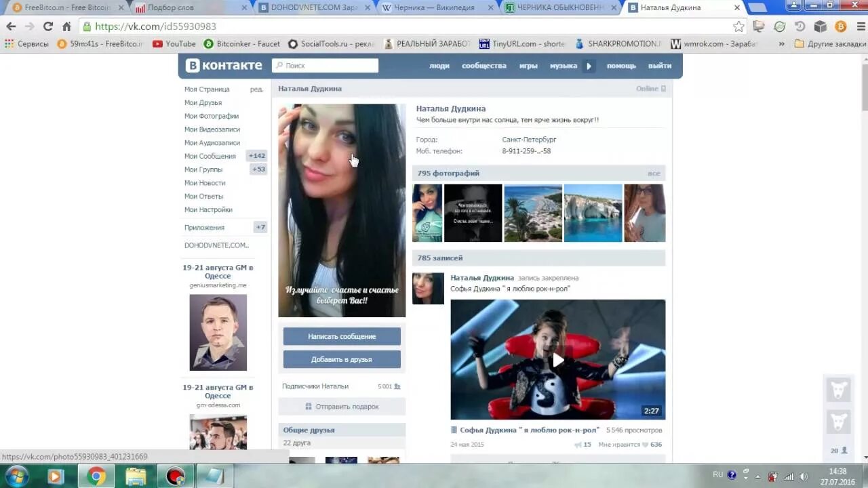The image size is (868, 488).
Task: Click the ред. edit link
Action: (x=256, y=89)
